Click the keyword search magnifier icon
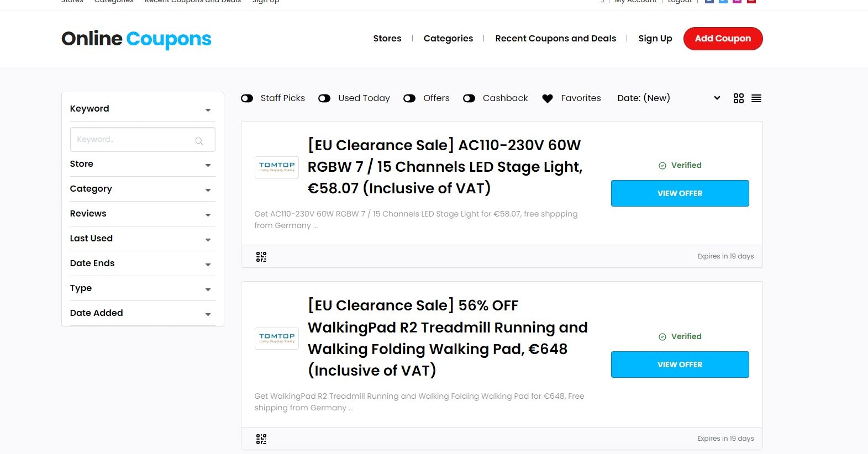The height and width of the screenshot is (454, 868). click(x=199, y=141)
